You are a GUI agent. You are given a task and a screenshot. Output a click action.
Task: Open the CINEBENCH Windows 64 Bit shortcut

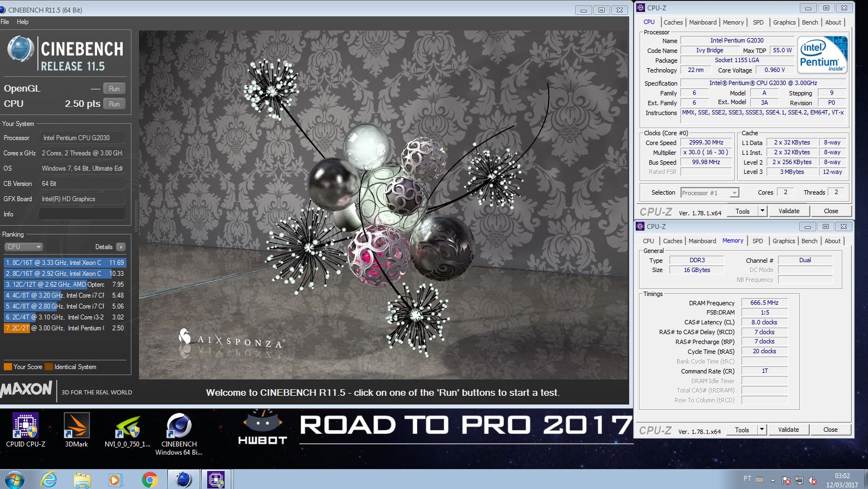click(179, 434)
